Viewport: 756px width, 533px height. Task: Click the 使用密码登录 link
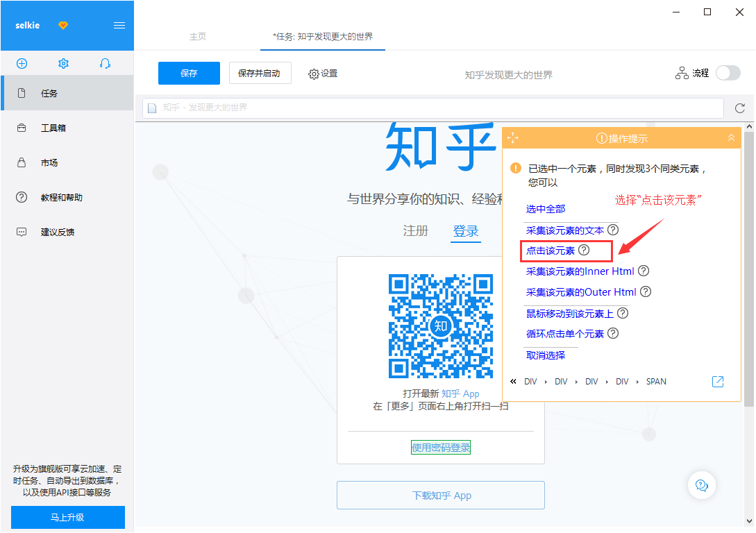[x=441, y=448]
